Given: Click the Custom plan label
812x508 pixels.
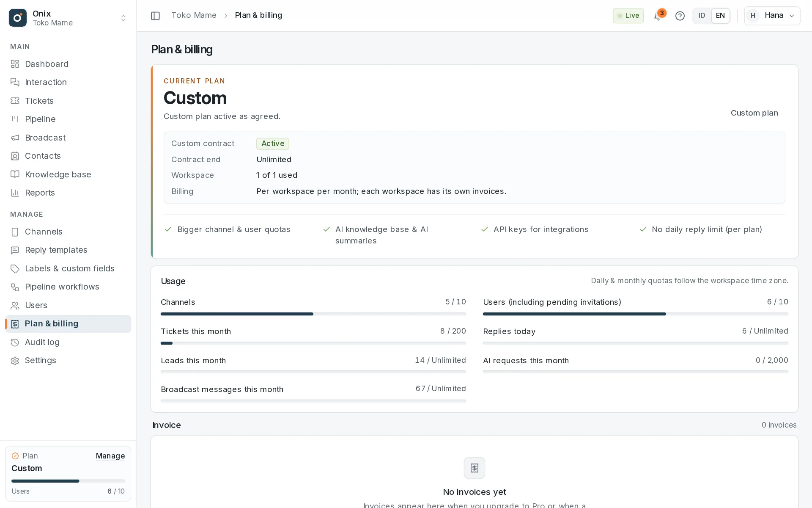Looking at the screenshot, I should (x=754, y=113).
